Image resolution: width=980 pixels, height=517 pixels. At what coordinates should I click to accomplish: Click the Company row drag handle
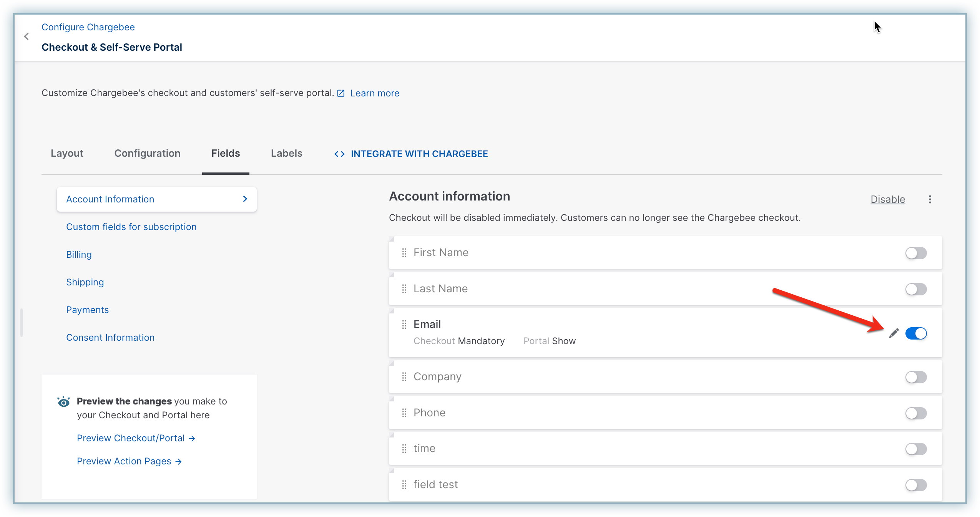(x=404, y=377)
